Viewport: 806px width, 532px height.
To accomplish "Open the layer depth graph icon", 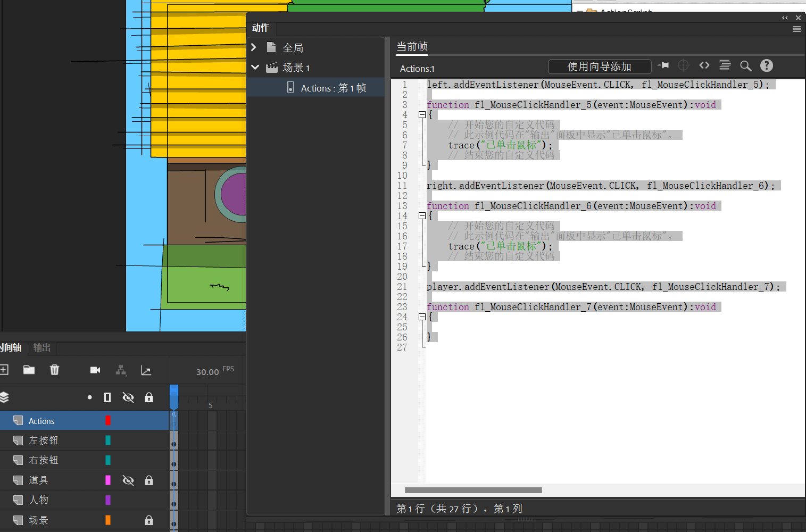I will pyautogui.click(x=146, y=370).
